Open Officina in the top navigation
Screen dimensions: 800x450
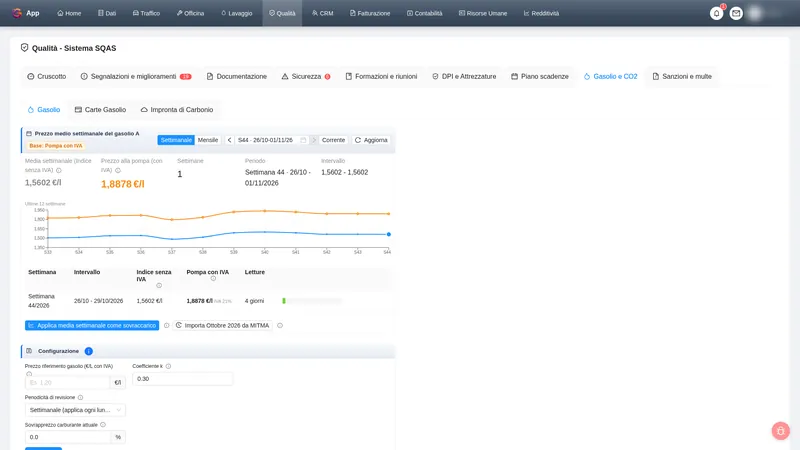(x=190, y=13)
